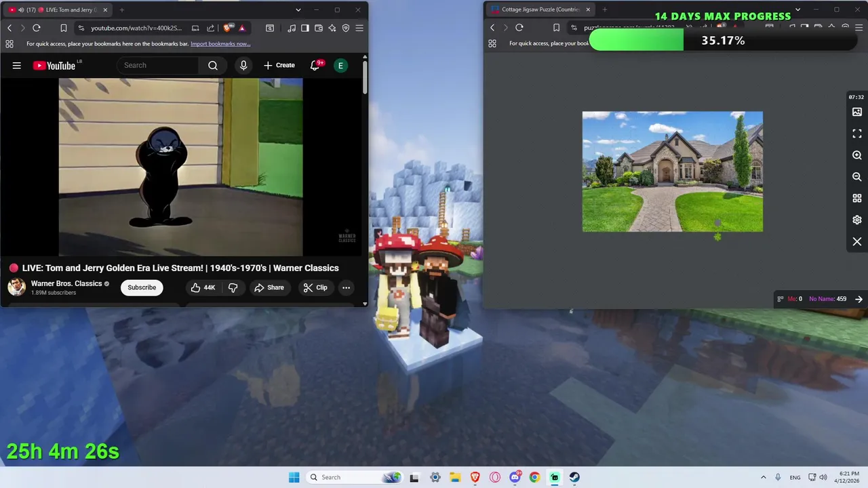Click the cottage puzzle image

(673, 171)
